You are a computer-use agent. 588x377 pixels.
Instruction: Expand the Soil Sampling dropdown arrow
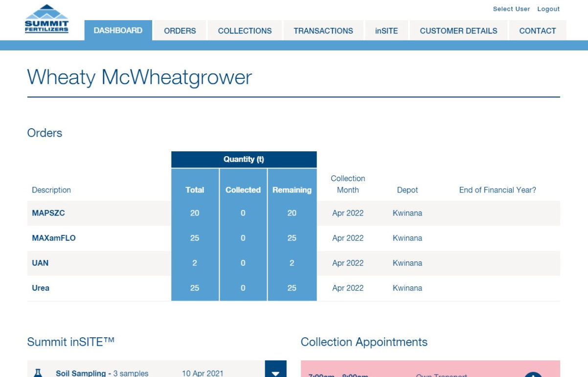pos(275,371)
